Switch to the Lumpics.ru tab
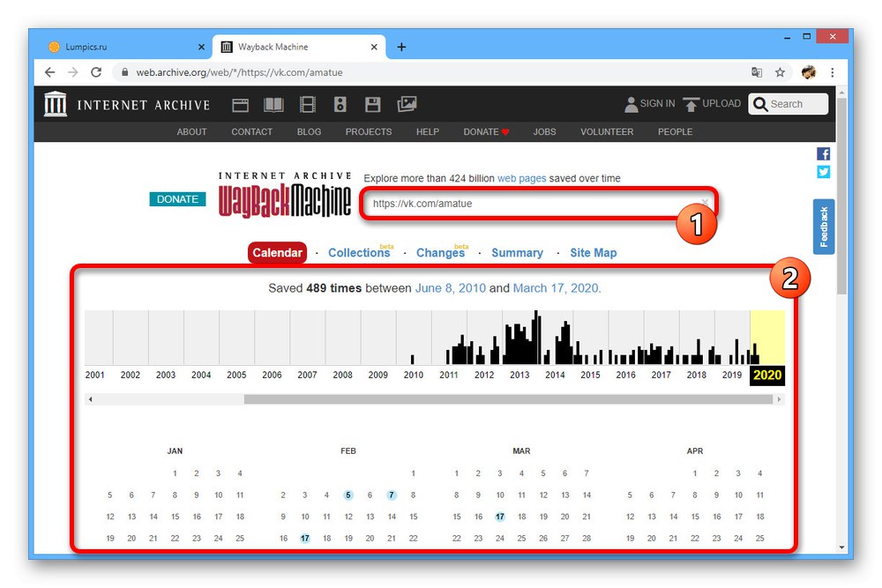This screenshot has height=588, width=882. pyautogui.click(x=126, y=48)
